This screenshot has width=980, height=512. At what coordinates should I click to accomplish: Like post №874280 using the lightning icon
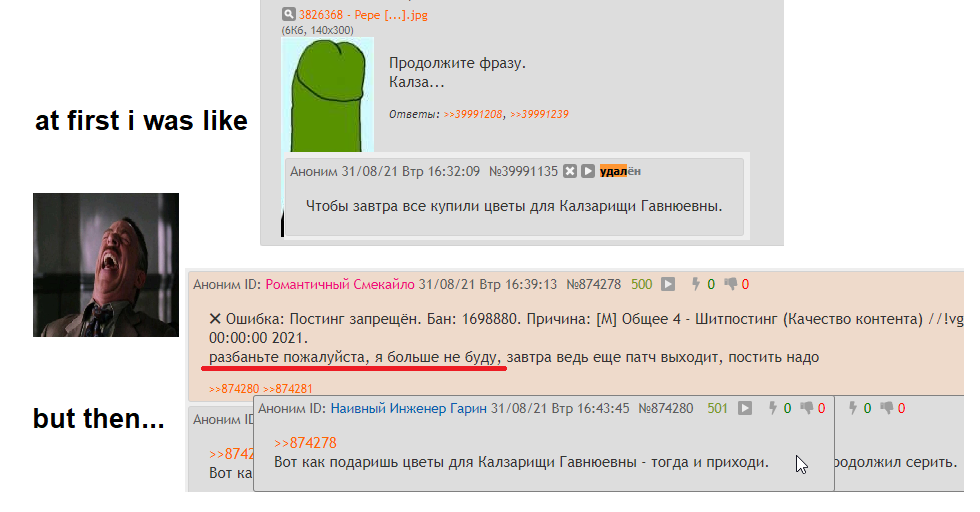pyautogui.click(x=772, y=408)
